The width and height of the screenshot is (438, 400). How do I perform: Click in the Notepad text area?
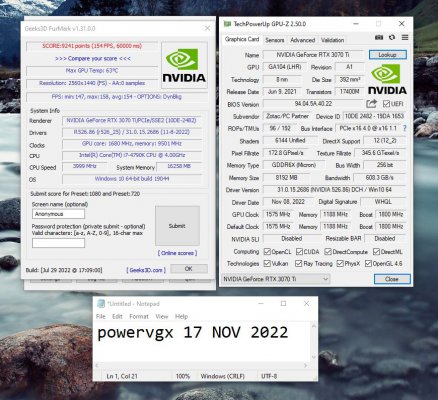(x=202, y=343)
